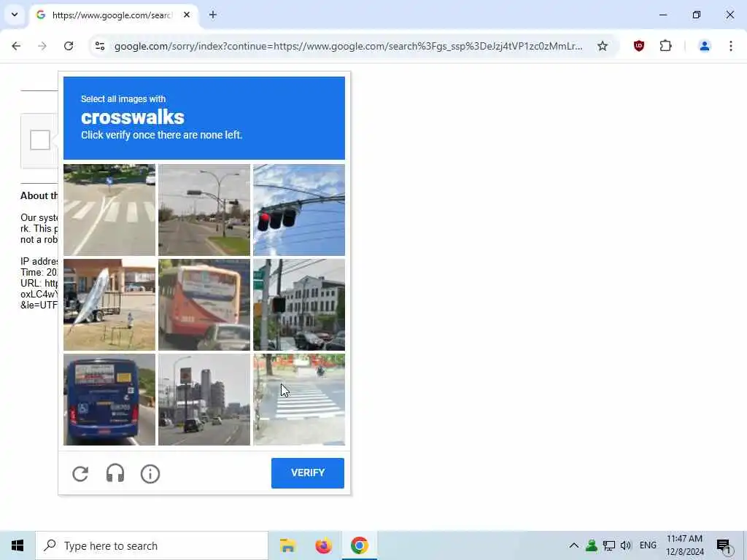Click the green user tray icon
Viewport: 747px width, 560px height.
click(x=591, y=545)
